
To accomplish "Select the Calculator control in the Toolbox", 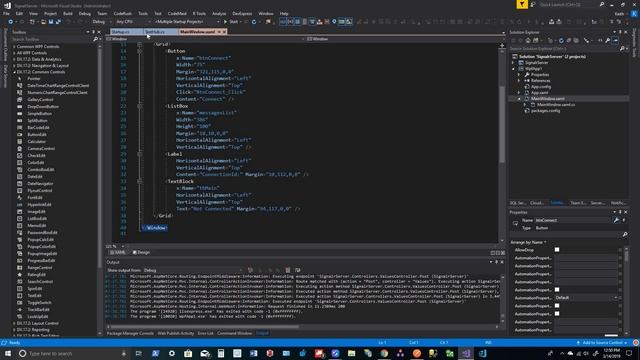I will point(36,142).
